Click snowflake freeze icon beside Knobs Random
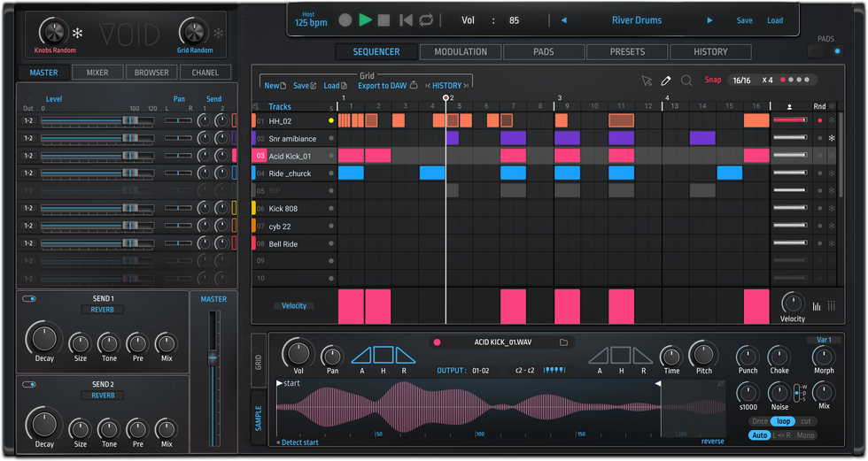868x461 pixels. click(78, 34)
